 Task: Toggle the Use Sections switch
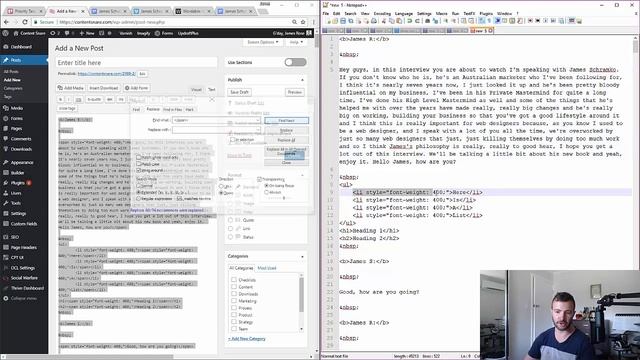[296, 62]
